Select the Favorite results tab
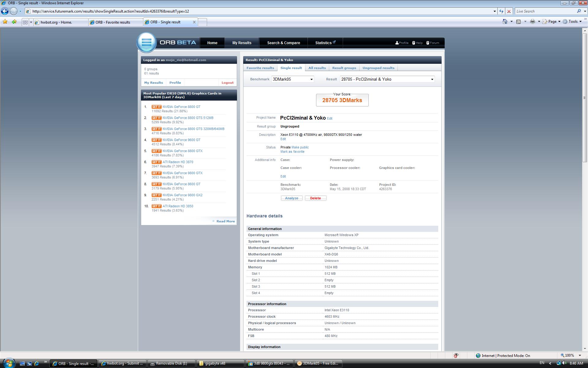 coord(260,68)
